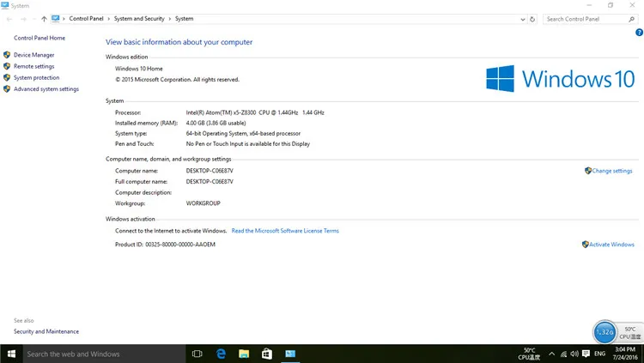Image resolution: width=644 pixels, height=363 pixels.
Task: Click Activate Windows link
Action: [611, 245]
